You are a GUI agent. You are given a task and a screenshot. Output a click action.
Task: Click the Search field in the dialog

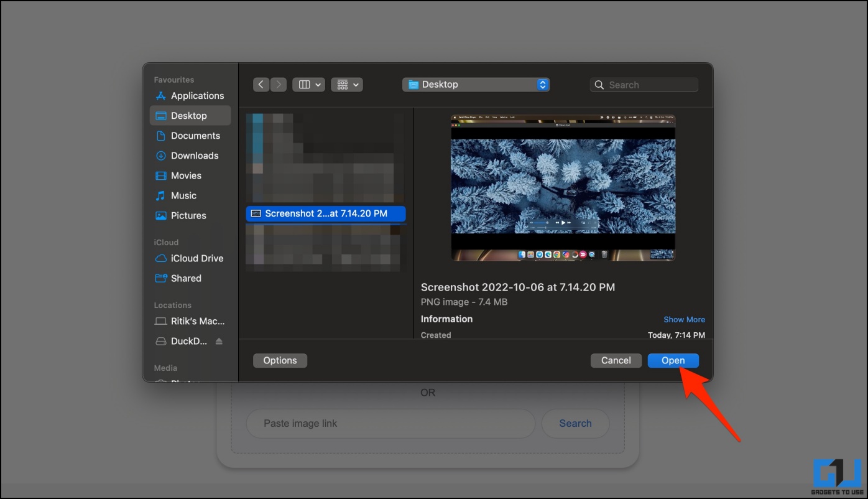644,85
